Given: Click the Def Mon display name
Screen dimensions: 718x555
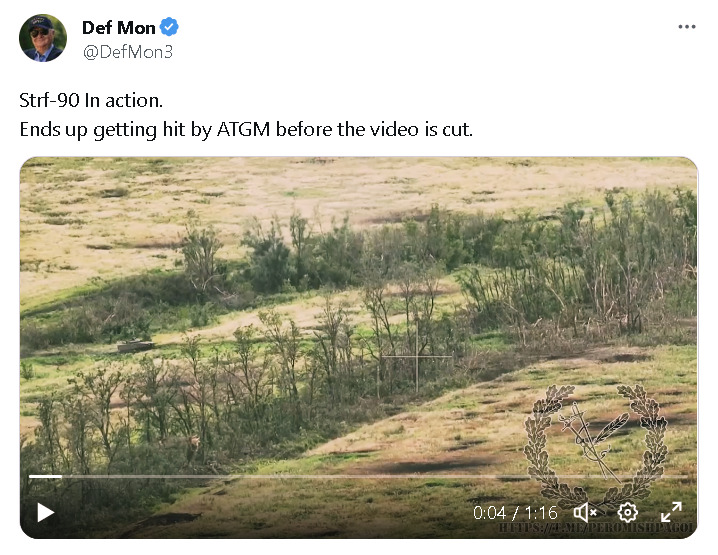Looking at the screenshot, I should [x=119, y=28].
